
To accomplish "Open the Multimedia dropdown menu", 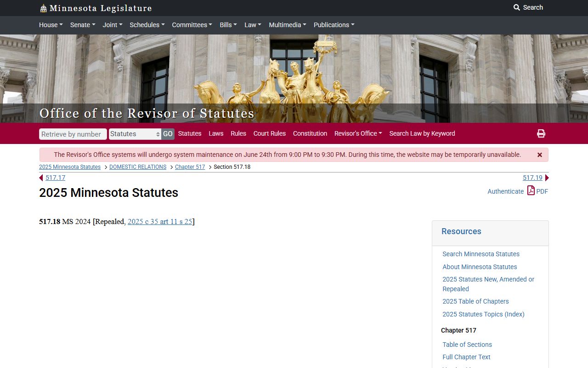I will click(288, 25).
